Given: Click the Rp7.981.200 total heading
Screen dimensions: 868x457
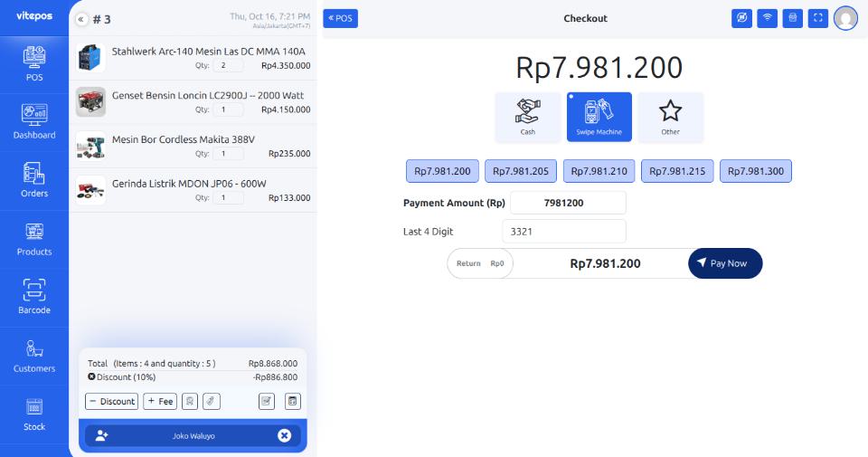Looking at the screenshot, I should coord(599,68).
